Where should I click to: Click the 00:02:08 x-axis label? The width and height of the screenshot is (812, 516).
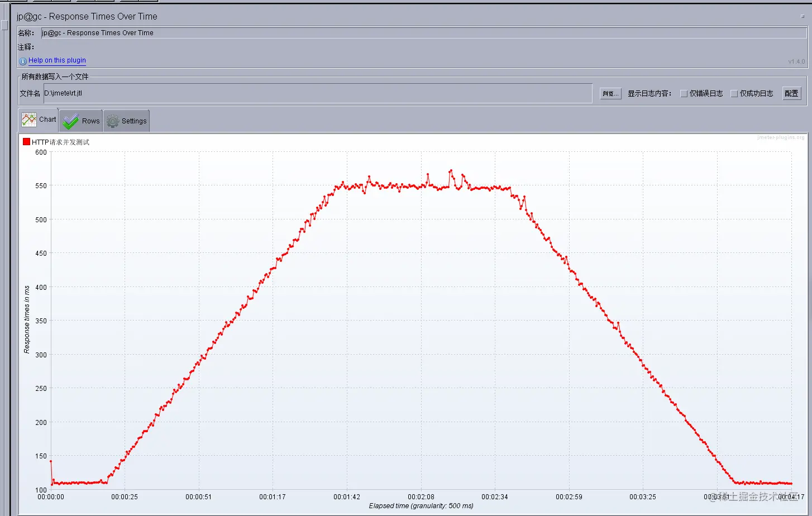coord(421,497)
